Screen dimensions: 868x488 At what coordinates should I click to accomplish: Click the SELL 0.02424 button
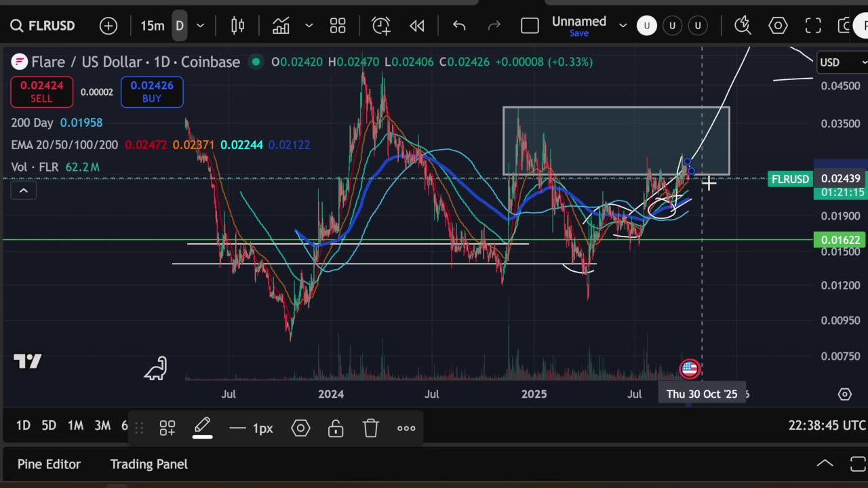click(x=41, y=92)
